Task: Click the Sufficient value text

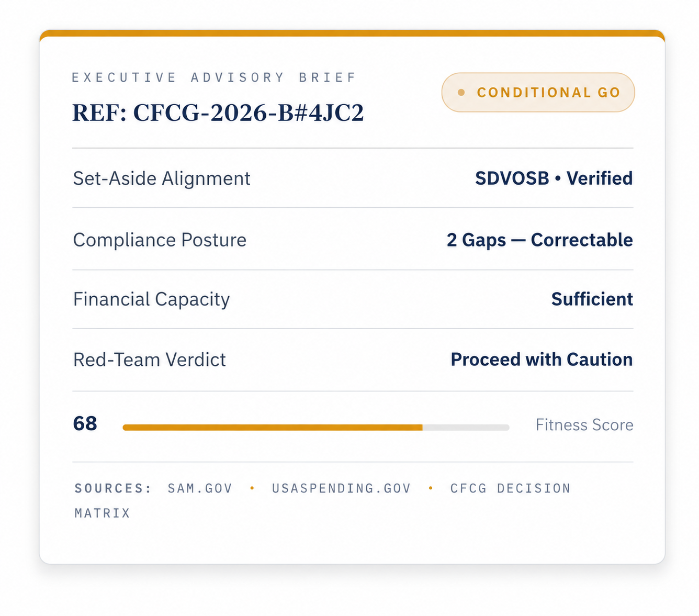Action: [x=592, y=299]
